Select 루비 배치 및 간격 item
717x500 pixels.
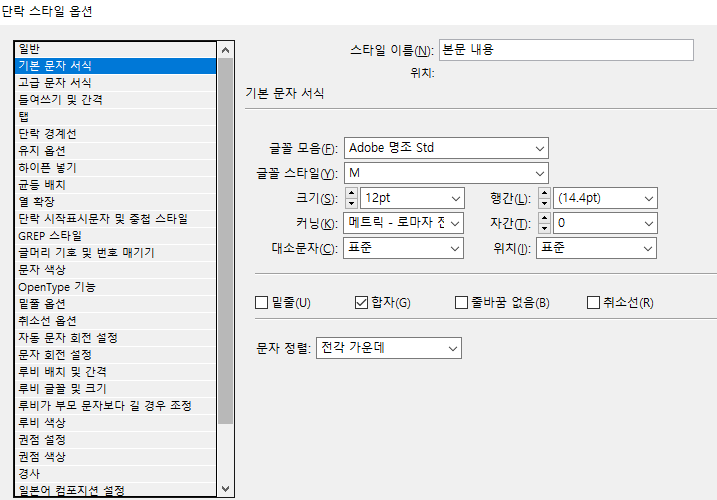pyautogui.click(x=115, y=371)
